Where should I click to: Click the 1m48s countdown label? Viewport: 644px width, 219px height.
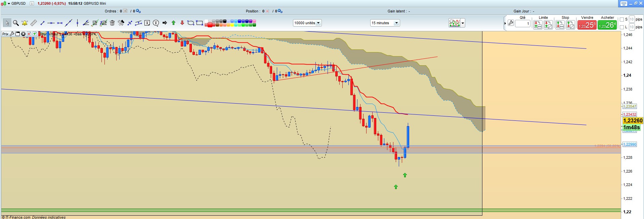coord(632,127)
